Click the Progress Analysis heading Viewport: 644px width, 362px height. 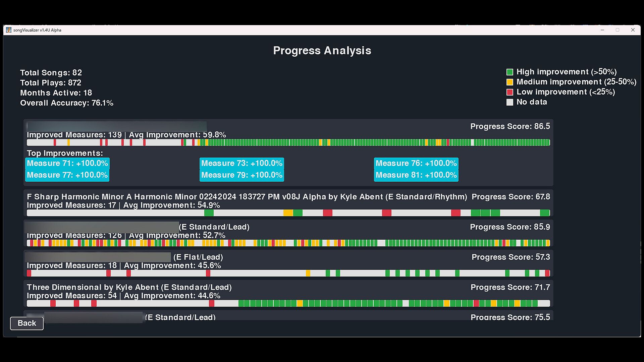tap(322, 51)
